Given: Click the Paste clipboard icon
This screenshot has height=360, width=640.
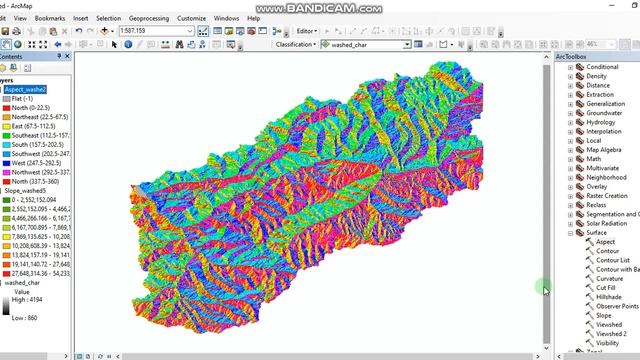Looking at the screenshot, I should pyautogui.click(x=53, y=31).
